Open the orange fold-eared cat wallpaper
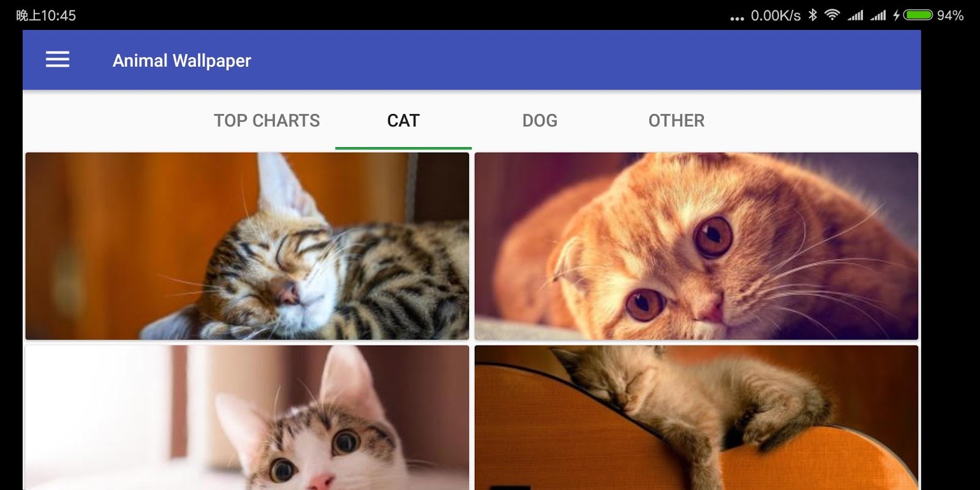This screenshot has width=980, height=490. tap(696, 246)
